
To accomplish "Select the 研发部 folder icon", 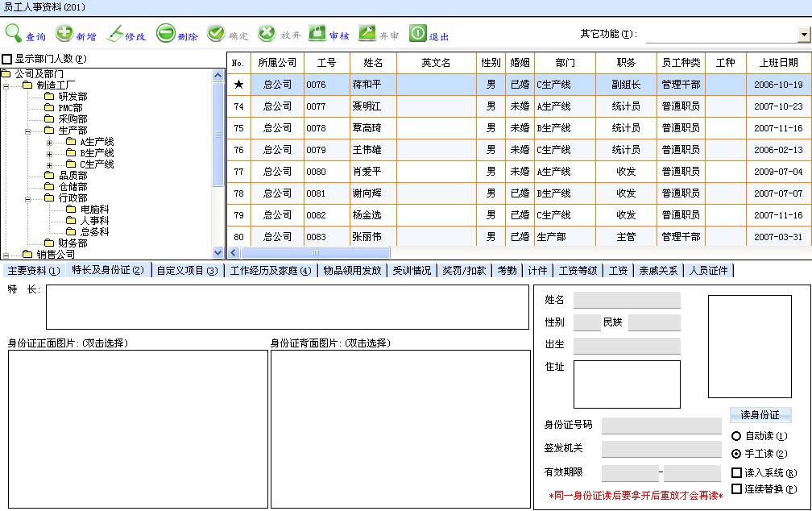I will point(49,96).
